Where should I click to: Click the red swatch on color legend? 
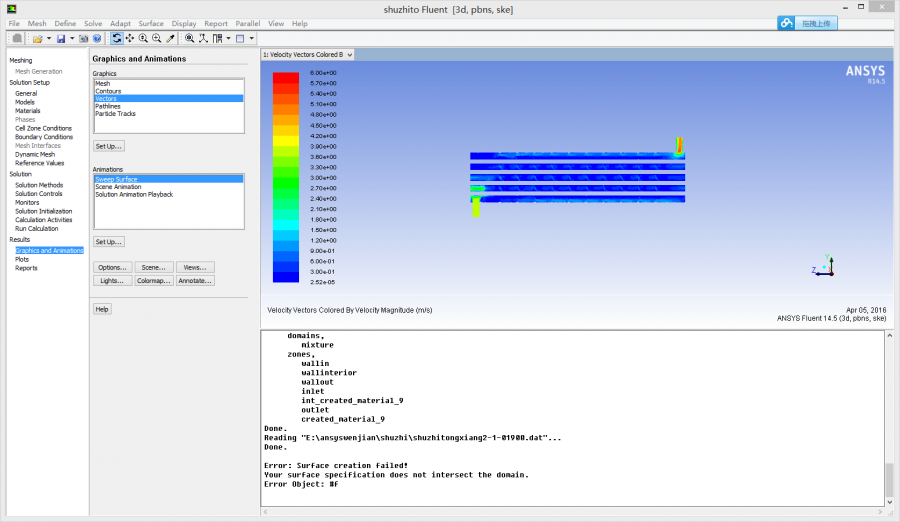point(286,76)
